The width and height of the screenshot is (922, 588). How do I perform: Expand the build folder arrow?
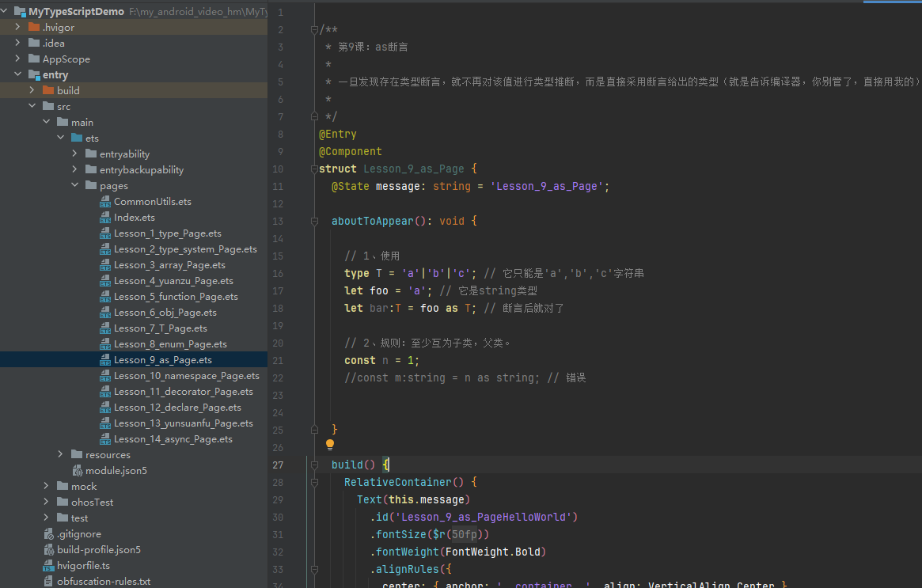32,90
